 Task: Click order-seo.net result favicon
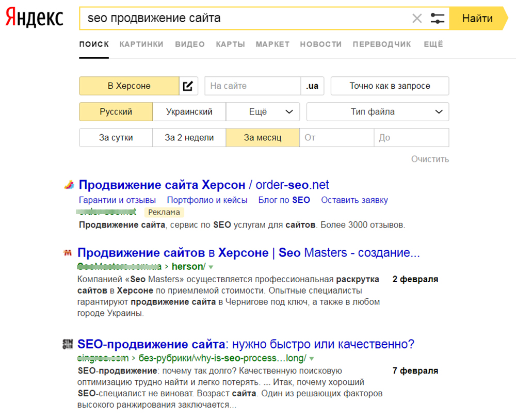pyautogui.click(x=69, y=185)
